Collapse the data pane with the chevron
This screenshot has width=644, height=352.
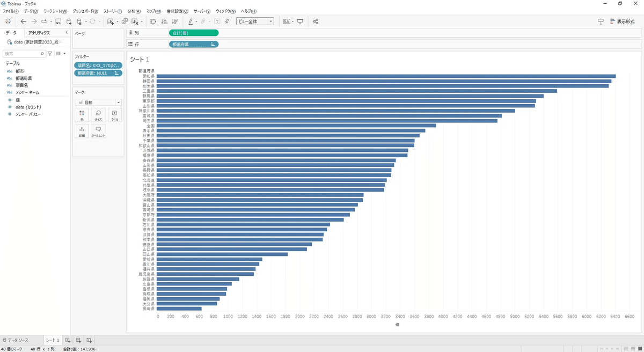66,33
